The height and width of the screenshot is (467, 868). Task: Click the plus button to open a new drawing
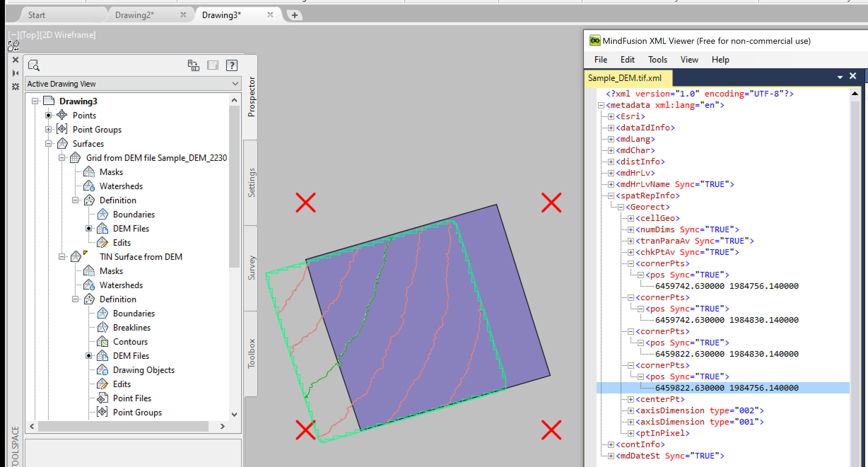click(x=294, y=15)
